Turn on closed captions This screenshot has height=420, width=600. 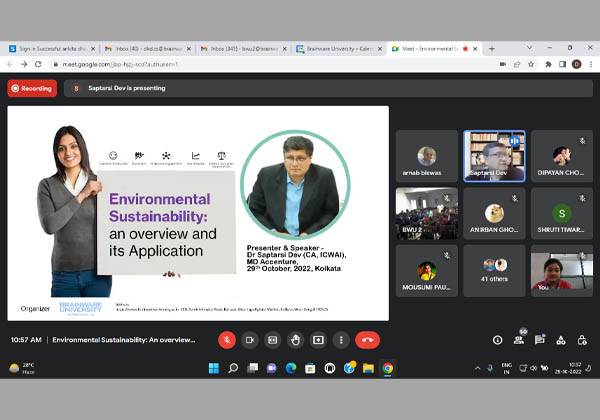click(272, 340)
